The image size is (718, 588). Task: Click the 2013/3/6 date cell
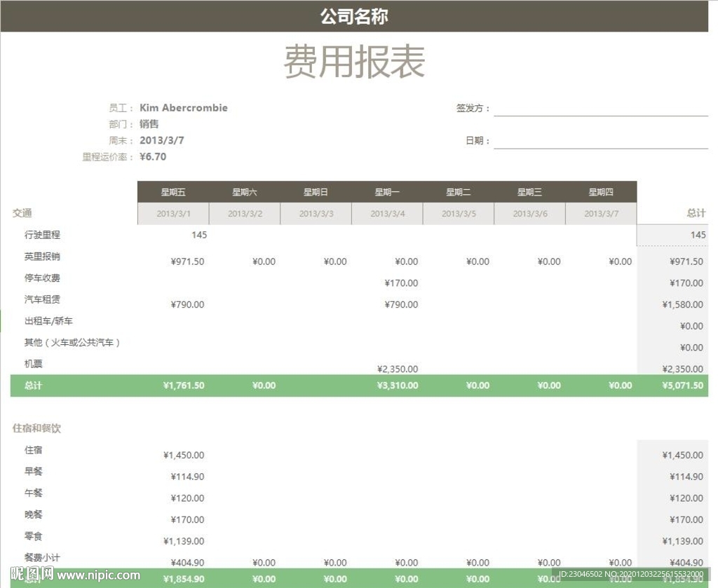pyautogui.click(x=529, y=214)
